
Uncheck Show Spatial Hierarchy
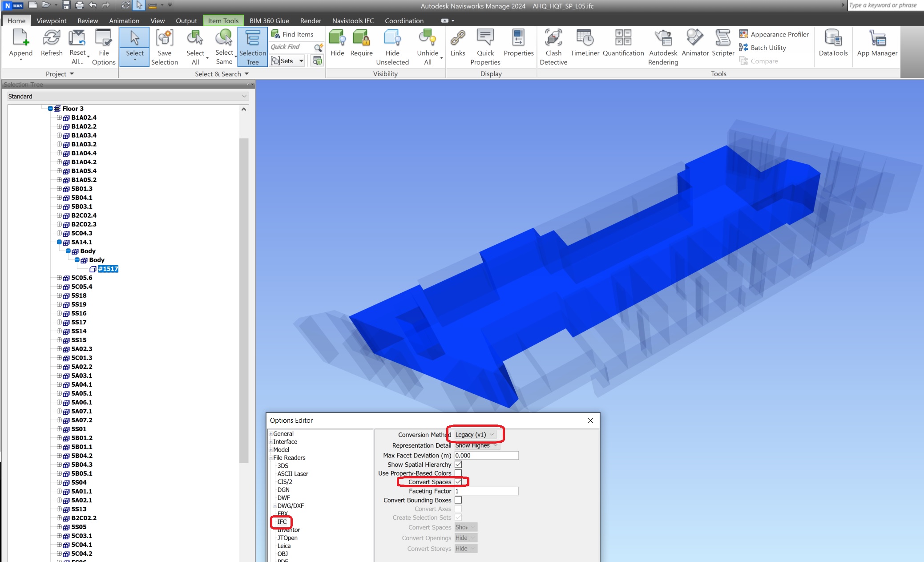click(x=458, y=464)
